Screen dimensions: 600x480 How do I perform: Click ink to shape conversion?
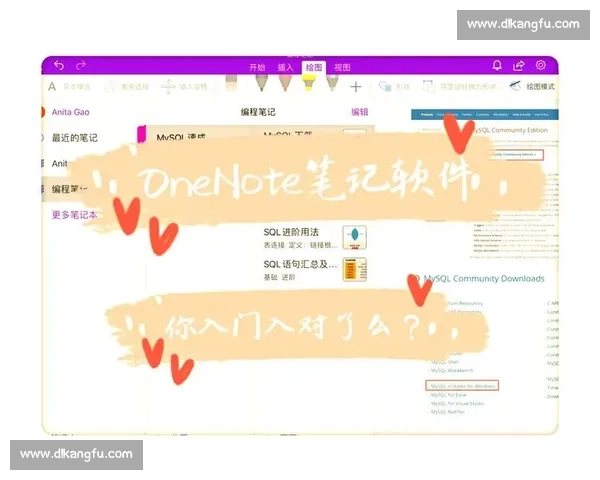pos(459,87)
